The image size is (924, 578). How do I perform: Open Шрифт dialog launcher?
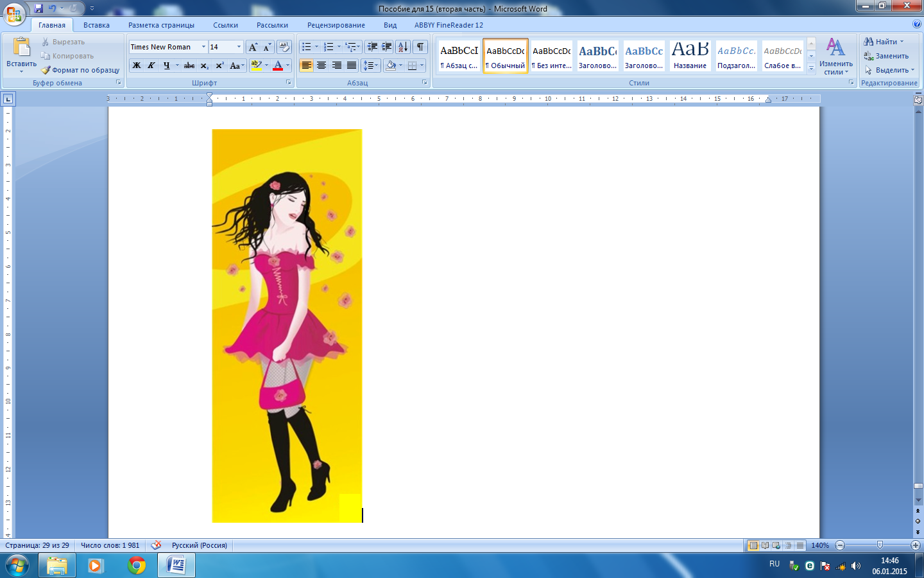289,82
